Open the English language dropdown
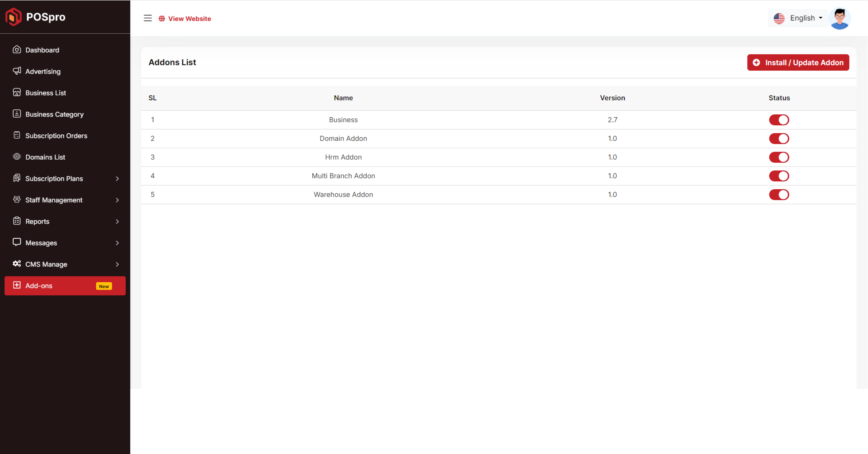868x454 pixels. tap(798, 18)
